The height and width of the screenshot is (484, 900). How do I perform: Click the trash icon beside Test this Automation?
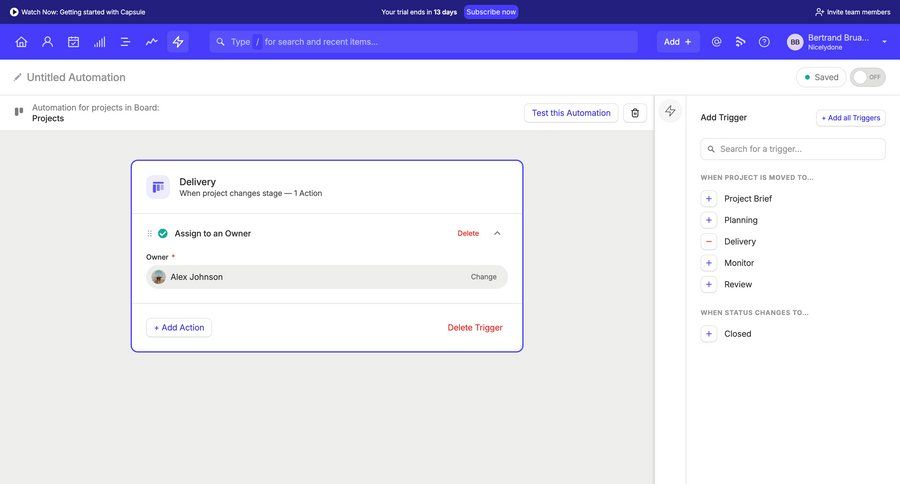(x=635, y=113)
